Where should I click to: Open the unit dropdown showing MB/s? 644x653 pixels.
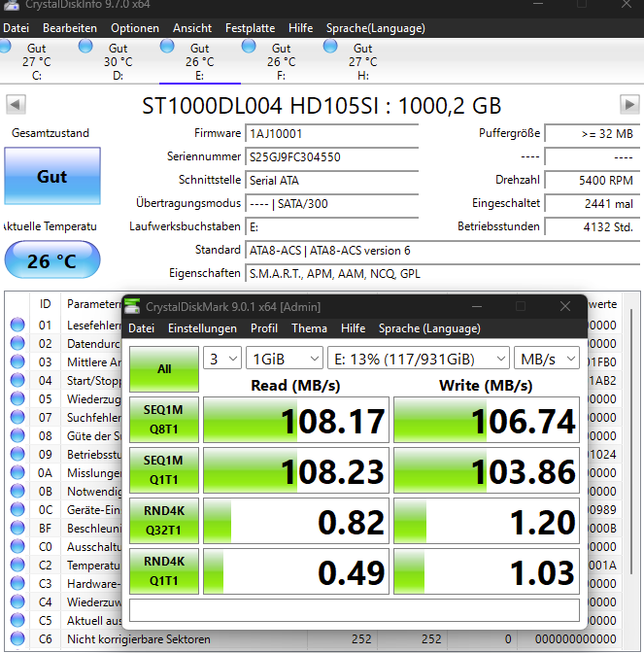click(547, 359)
